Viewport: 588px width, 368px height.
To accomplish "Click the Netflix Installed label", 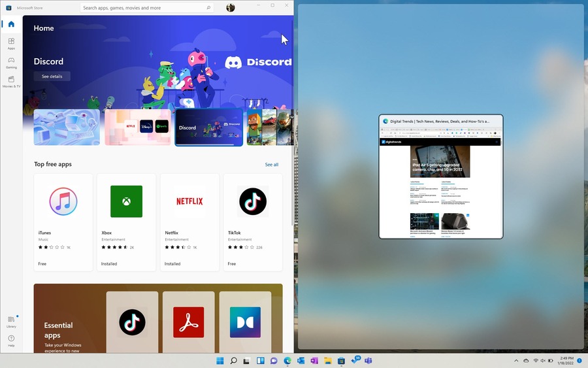I will 172,263.
